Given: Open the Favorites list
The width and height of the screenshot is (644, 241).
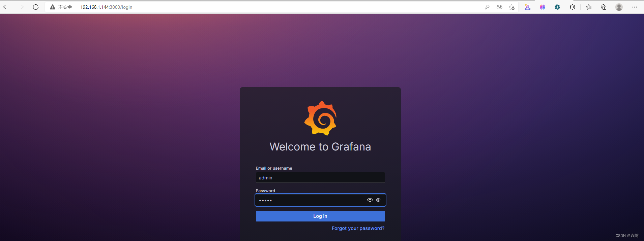Looking at the screenshot, I should pos(589,7).
